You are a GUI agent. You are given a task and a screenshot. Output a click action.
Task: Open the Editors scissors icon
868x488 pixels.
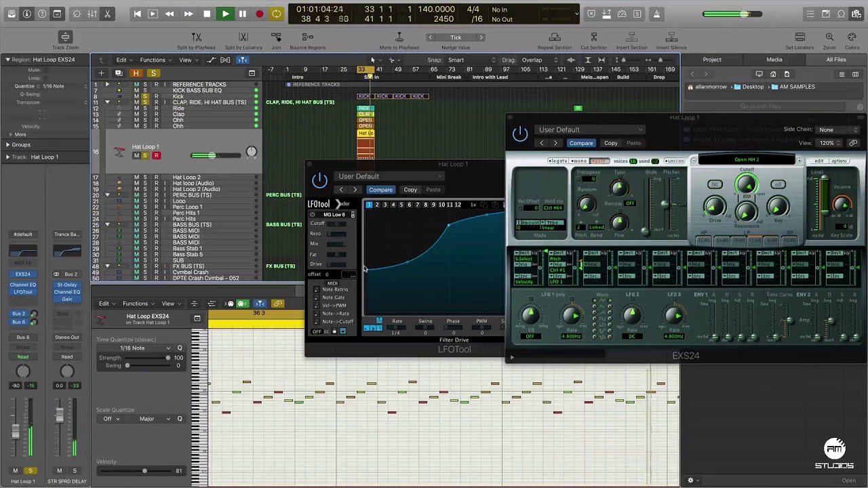coord(107,14)
